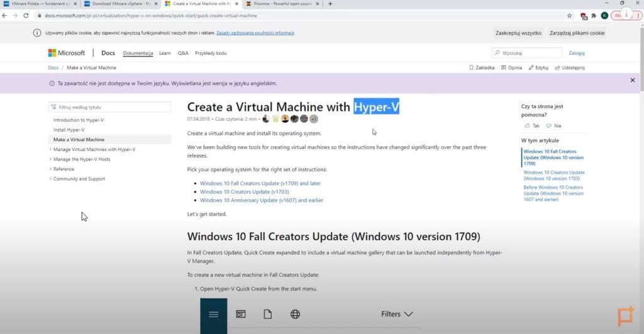
Task: Bookmark this page with the star icon
Action: 569,16
